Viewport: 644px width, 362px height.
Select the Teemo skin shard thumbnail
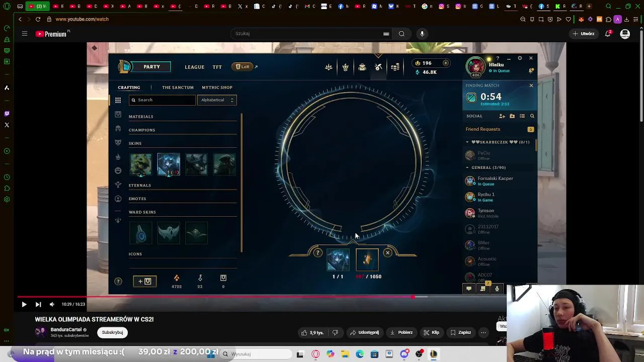[x=141, y=164]
